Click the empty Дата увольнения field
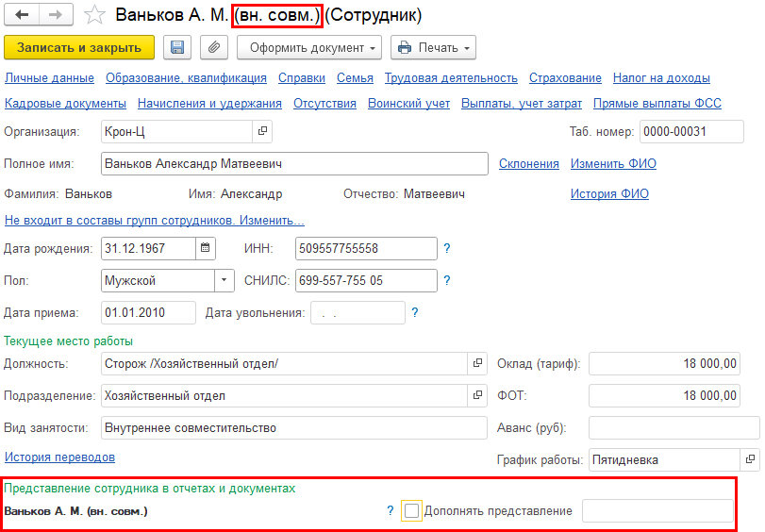 coord(358,312)
